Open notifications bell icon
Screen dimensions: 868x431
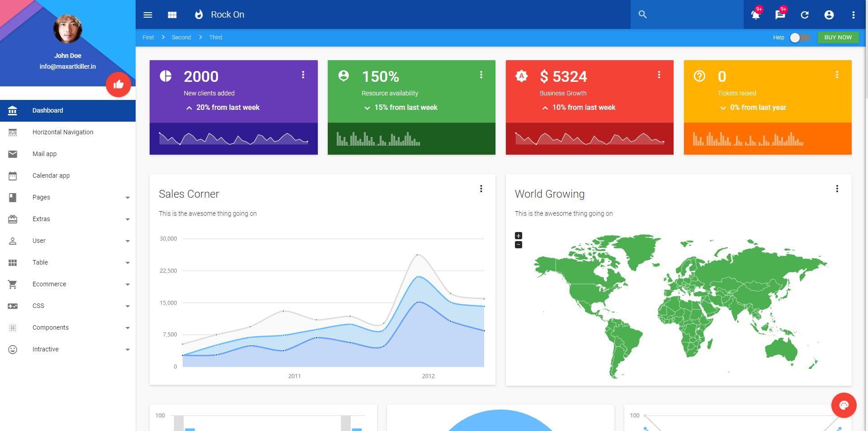click(x=755, y=14)
